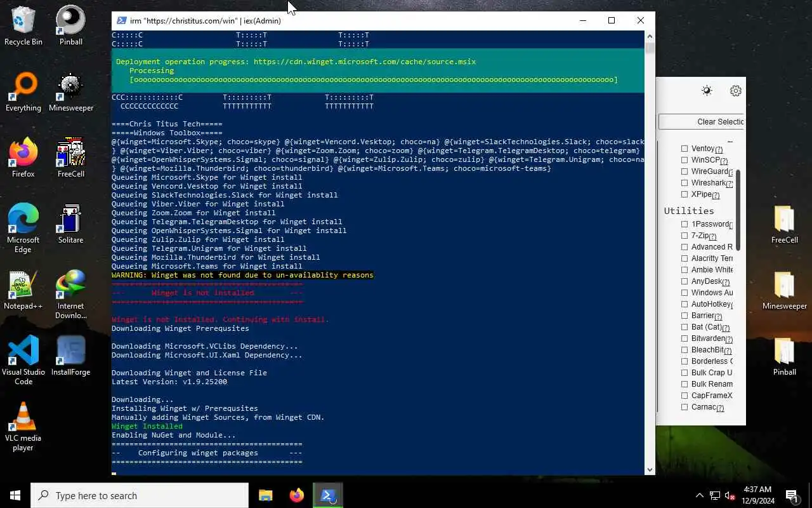Check the Bulk Crap Uninstaller checkbox
This screenshot has height=508, width=812.
(x=684, y=373)
